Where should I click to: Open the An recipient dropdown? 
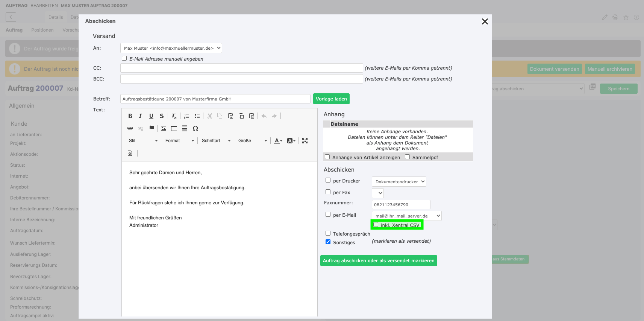coord(171,48)
